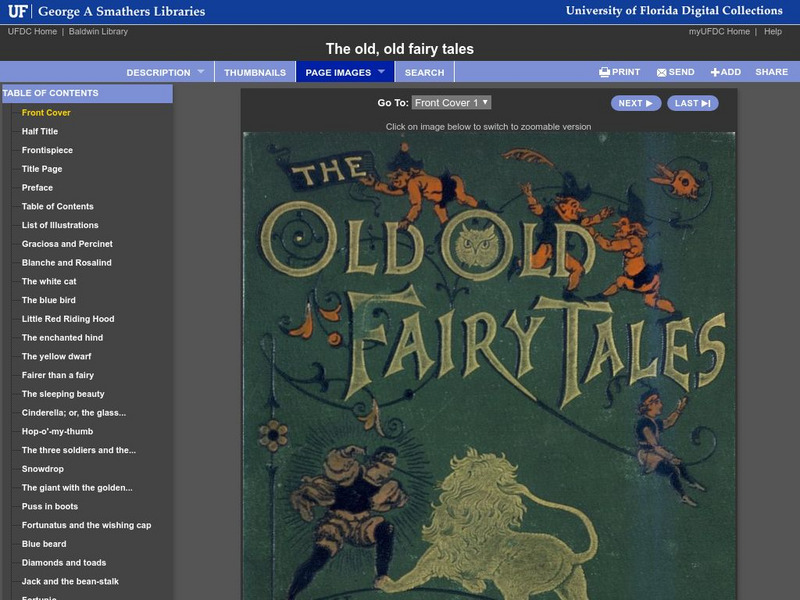Open Baldwin Library link
Viewport: 800px width, 600px height.
(x=98, y=31)
